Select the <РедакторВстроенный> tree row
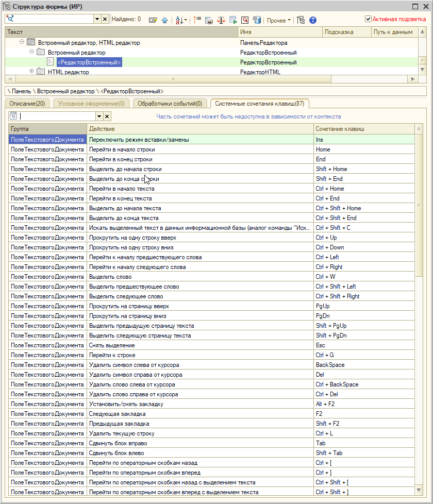433x504 pixels. (211, 62)
